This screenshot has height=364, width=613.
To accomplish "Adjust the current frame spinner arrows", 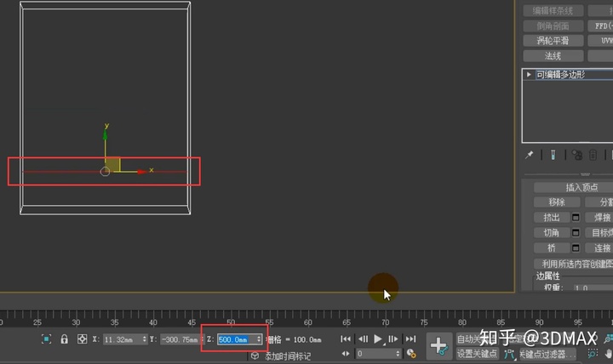I will 398,354.
